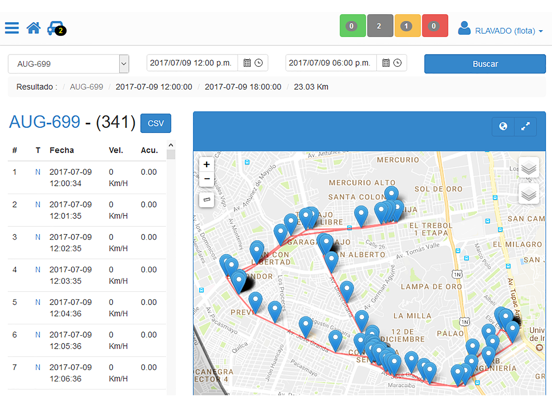The width and height of the screenshot is (552, 414).
Task: Click the Fecha column header
Action: pos(62,150)
